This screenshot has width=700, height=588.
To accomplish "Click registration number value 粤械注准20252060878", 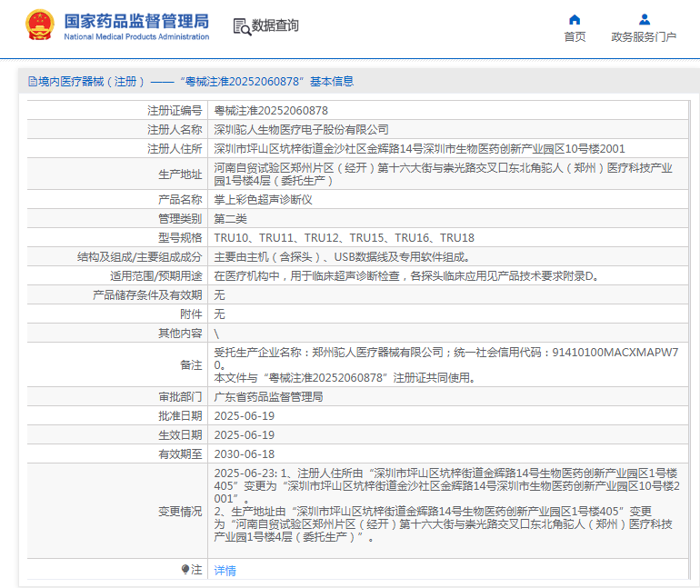I will click(271, 110).
